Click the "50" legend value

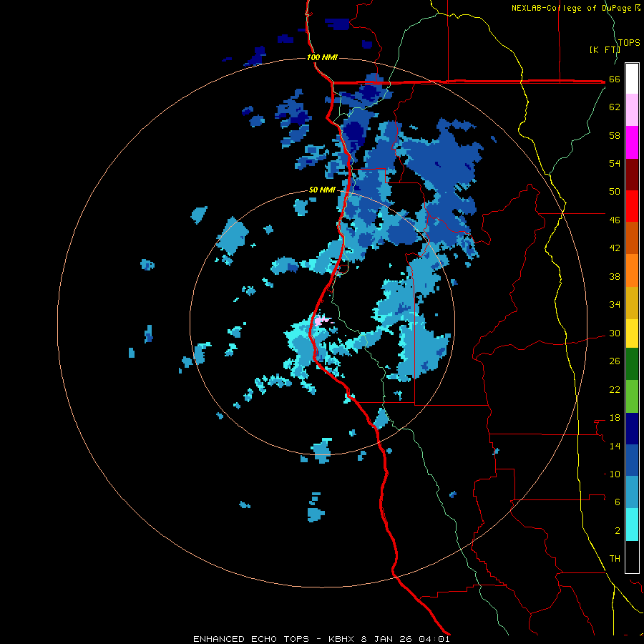click(x=615, y=192)
